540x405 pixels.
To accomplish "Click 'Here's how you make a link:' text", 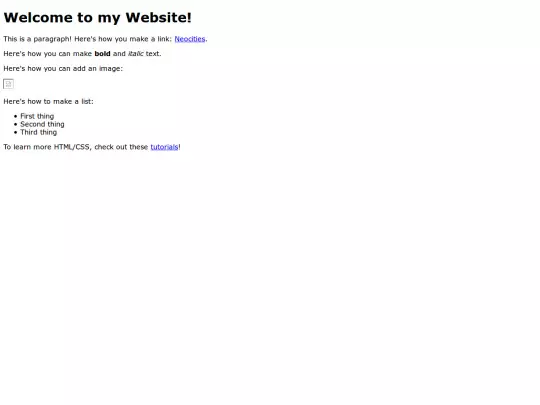I will 123,39.
